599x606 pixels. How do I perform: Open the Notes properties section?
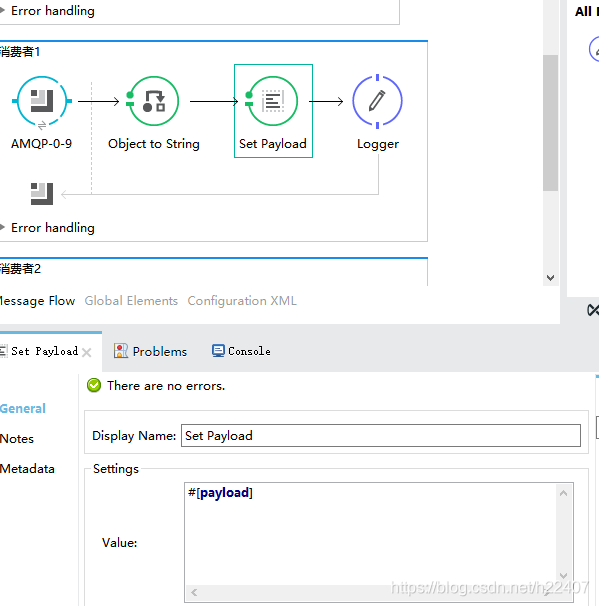(17, 439)
